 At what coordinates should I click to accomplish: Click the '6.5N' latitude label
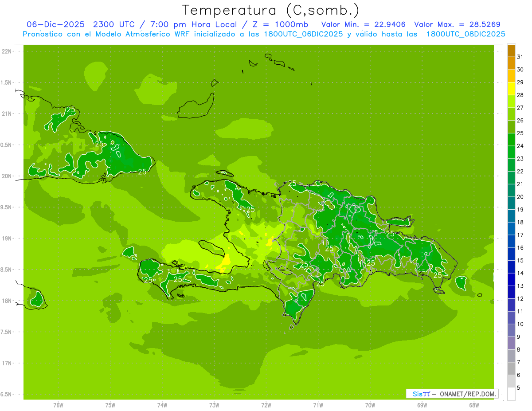(7, 394)
